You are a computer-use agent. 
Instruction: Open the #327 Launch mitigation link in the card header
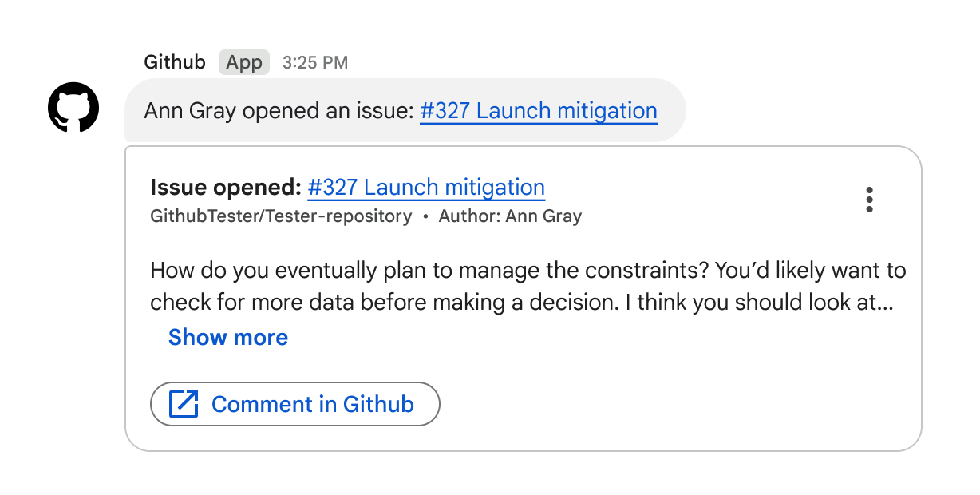(426, 187)
